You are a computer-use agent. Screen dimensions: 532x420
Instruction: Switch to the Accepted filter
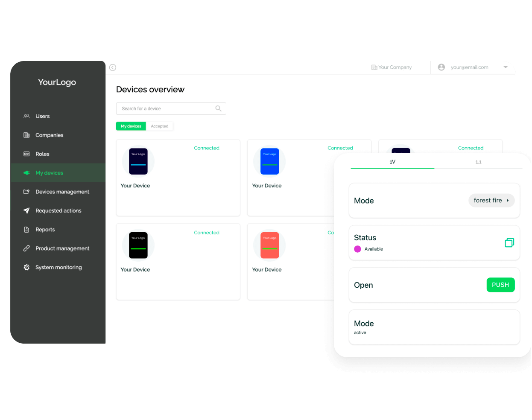coord(160,126)
